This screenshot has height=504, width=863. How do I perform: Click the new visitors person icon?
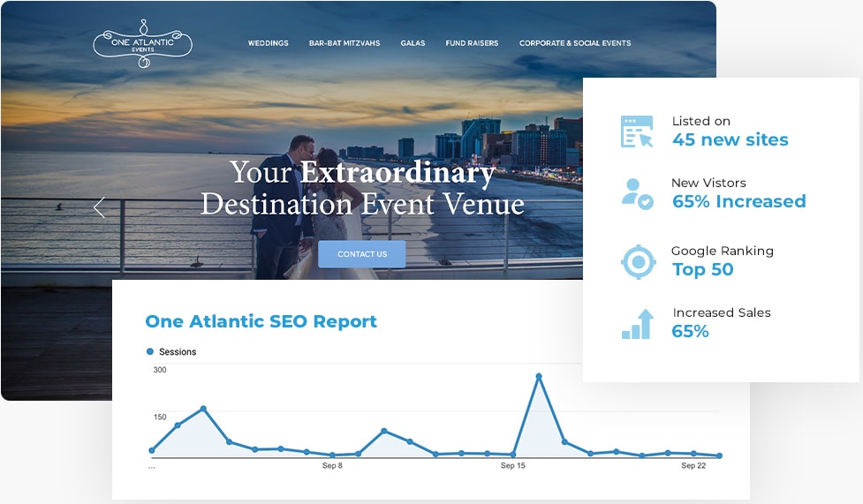(638, 193)
